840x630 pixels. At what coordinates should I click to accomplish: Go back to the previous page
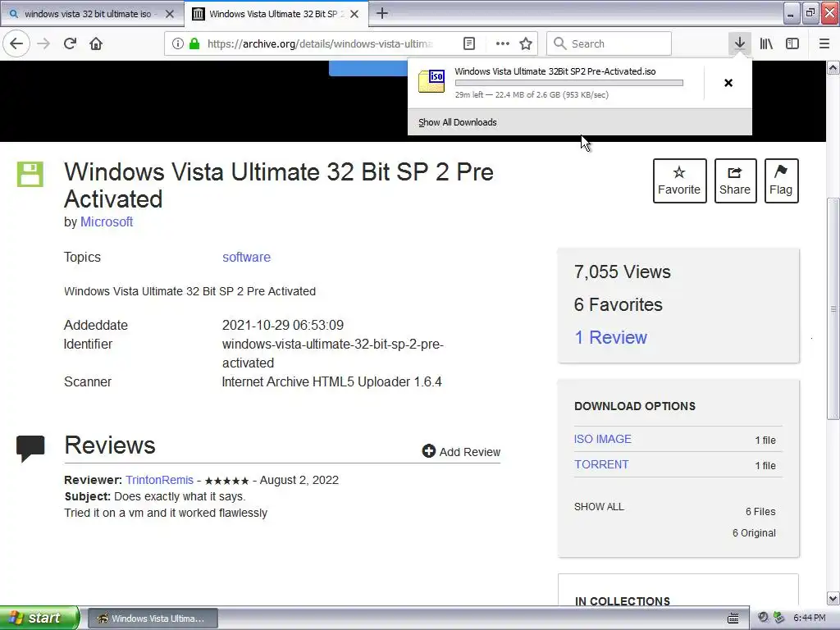coord(16,43)
